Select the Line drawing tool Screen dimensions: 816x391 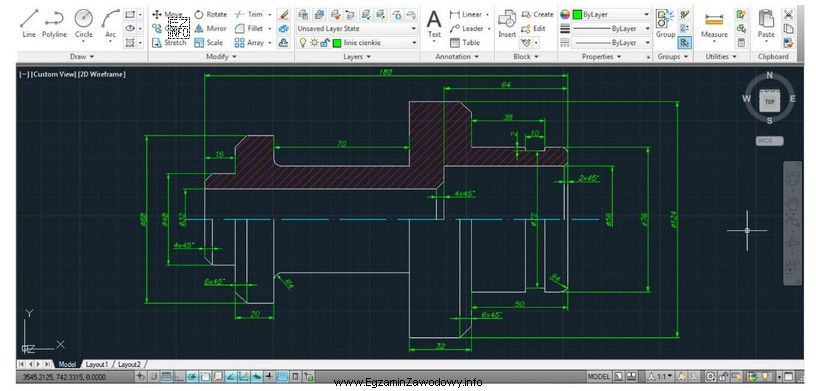29,23
